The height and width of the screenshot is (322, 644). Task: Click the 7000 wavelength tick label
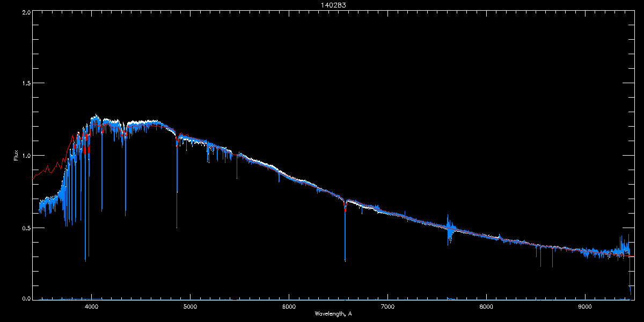pos(387,306)
